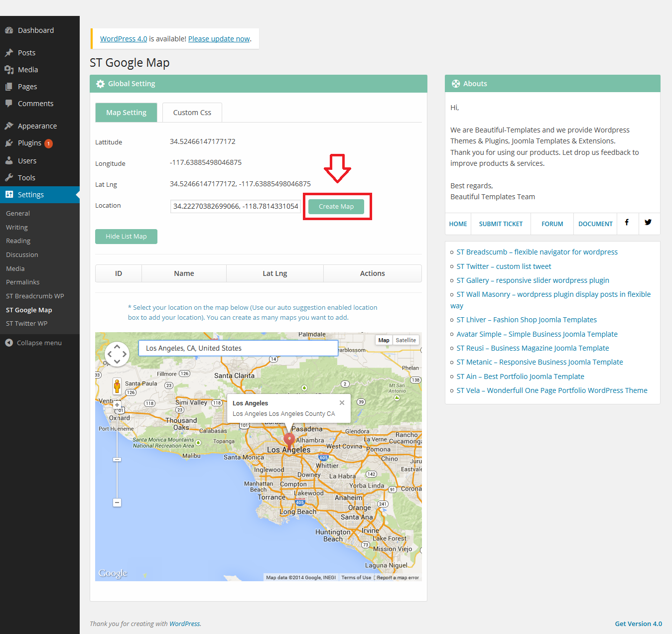Open Discussion settings submenu
672x634 pixels.
[22, 254]
